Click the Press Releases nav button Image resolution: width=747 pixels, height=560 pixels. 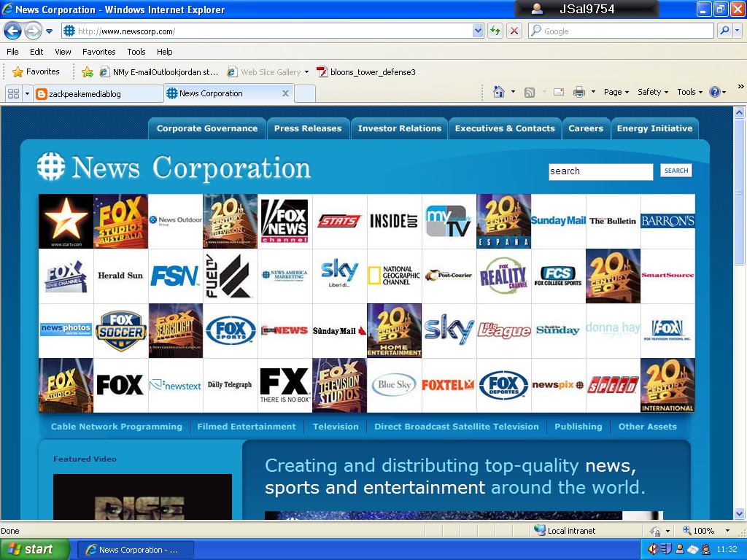(308, 128)
